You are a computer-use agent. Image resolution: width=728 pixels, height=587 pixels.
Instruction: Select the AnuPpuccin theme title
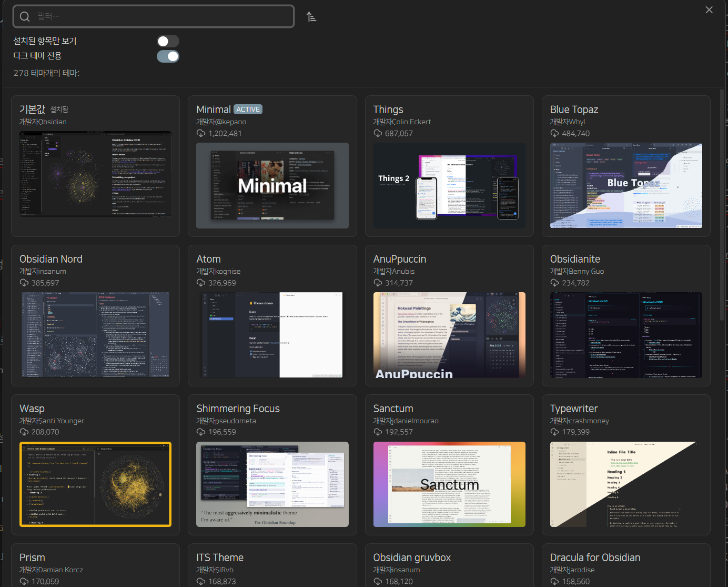[400, 259]
